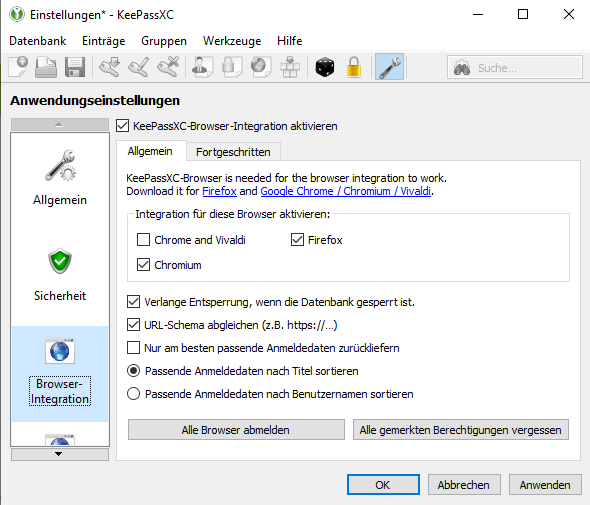Select sorting by Benutzernamen radio button

point(134,394)
